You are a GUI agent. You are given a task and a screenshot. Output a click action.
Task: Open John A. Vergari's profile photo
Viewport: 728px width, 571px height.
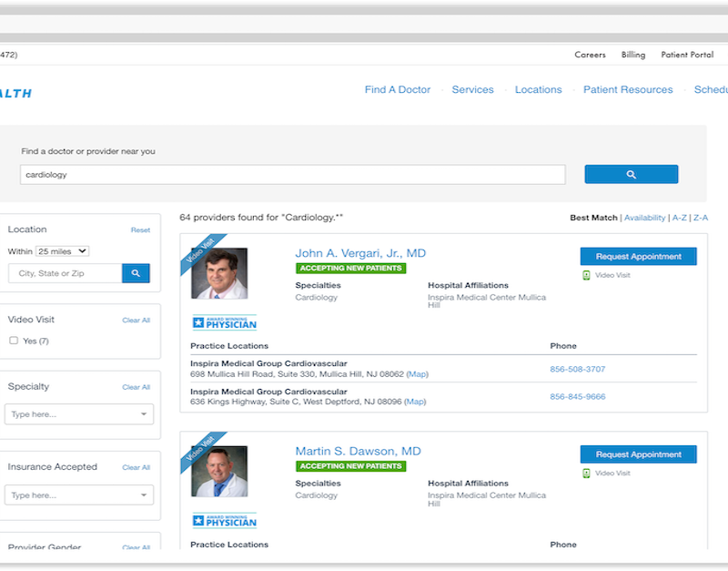(x=219, y=273)
